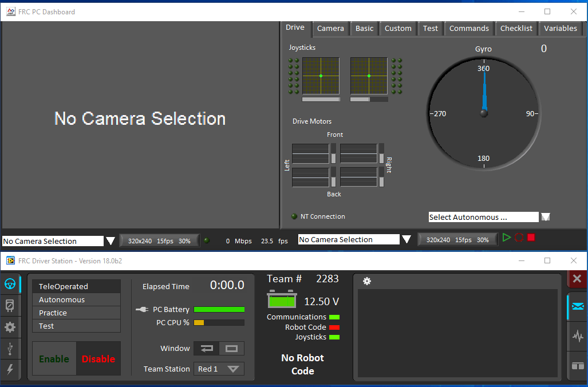
Task: Expand the Team Station Red 1 dropdown
Action: tap(219, 369)
